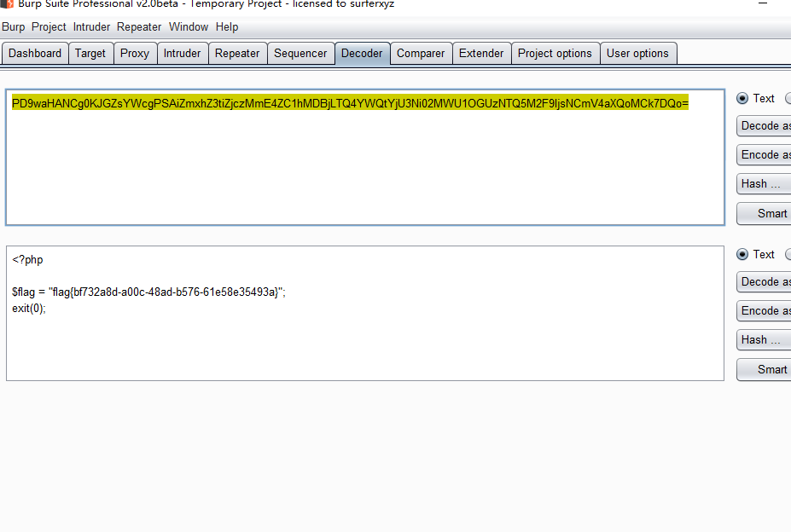The image size is (791, 532).
Task: Open the Project menu
Action: [x=49, y=26]
